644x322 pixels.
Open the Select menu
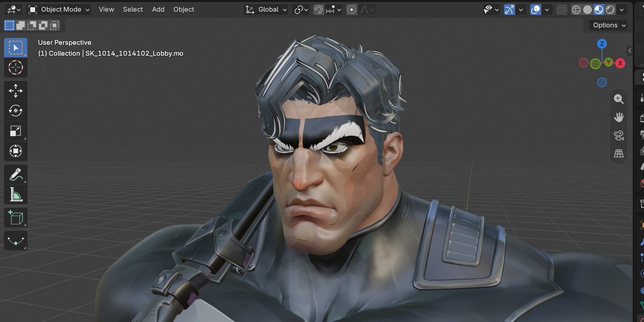click(x=133, y=9)
